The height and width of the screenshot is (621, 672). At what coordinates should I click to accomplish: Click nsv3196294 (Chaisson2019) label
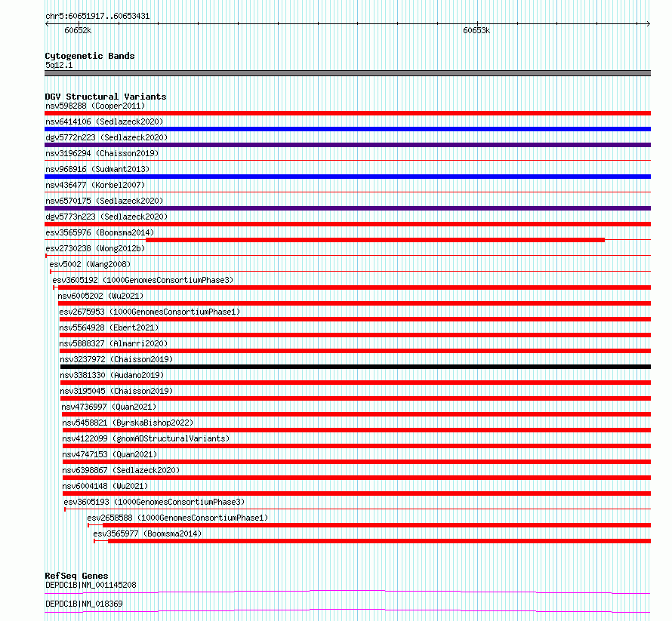[x=102, y=153]
